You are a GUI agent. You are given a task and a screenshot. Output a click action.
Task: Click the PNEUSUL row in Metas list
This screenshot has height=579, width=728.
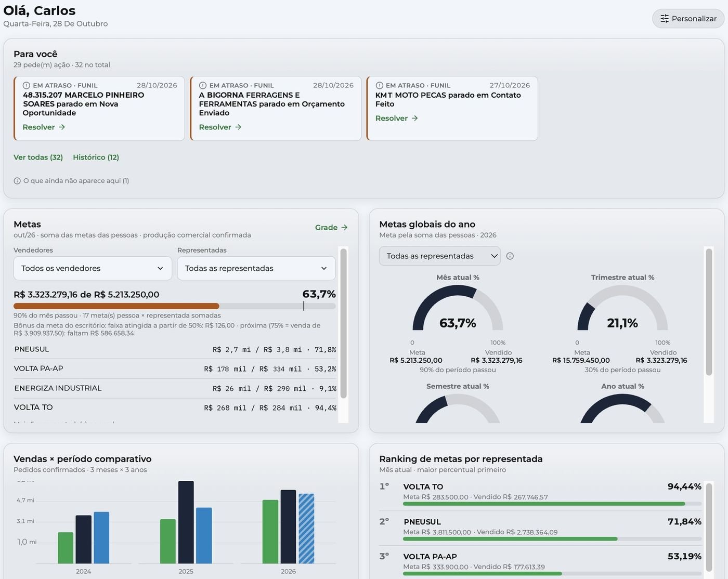point(175,349)
